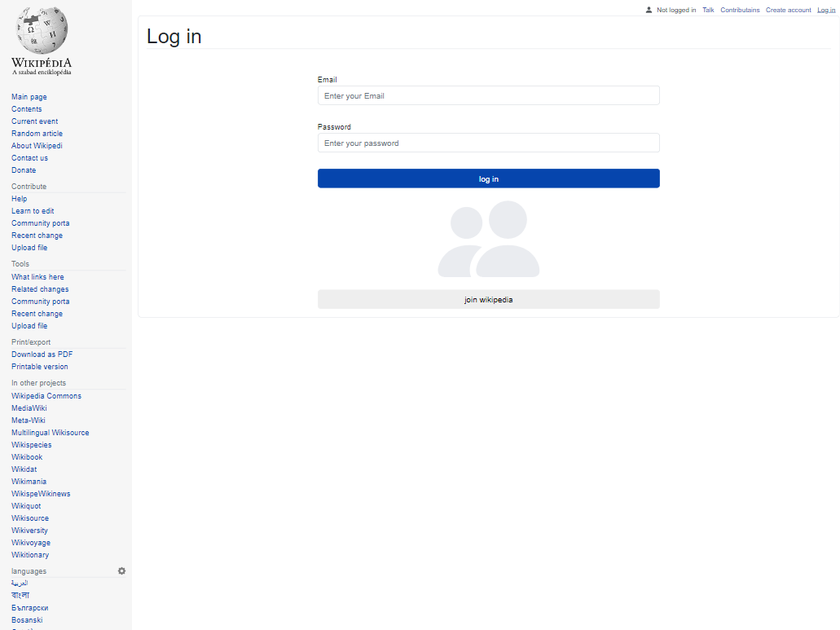
Task: Go to Main page in sidebar
Action: tap(29, 96)
